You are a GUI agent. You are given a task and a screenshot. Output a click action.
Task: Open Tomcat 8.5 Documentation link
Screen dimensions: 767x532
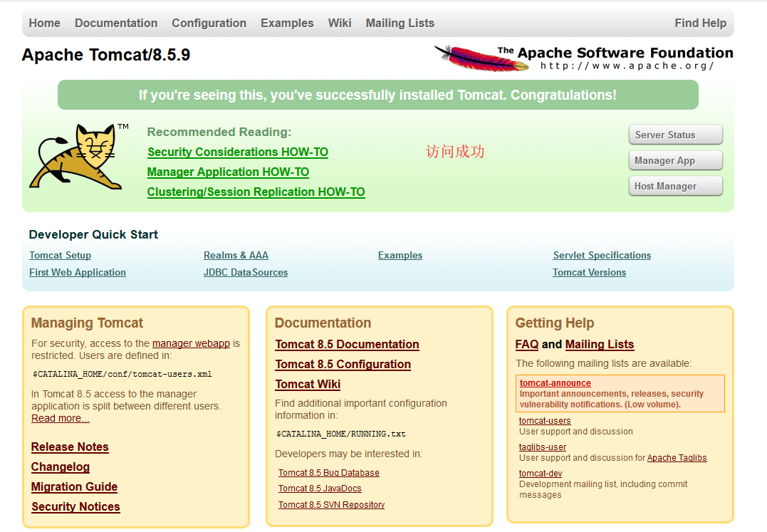tap(347, 344)
